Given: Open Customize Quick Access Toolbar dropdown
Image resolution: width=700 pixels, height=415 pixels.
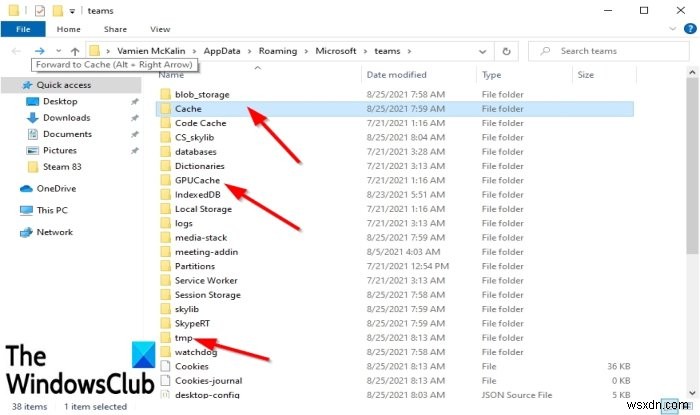Looking at the screenshot, I should (72, 11).
